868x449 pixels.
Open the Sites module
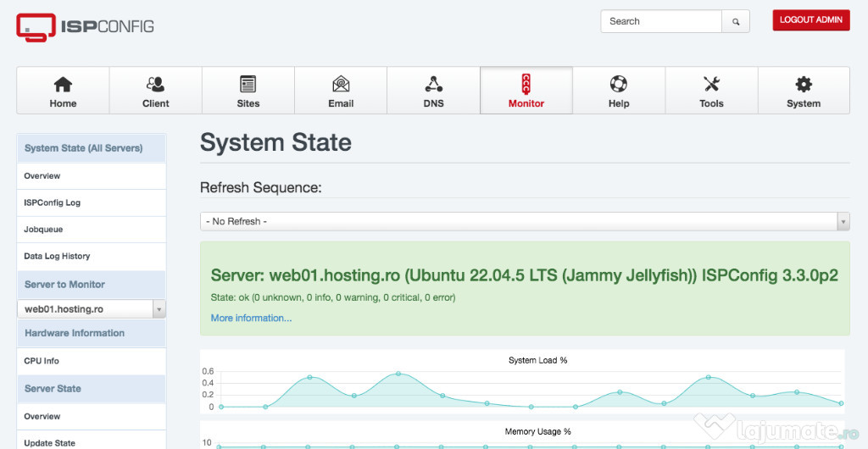248,91
